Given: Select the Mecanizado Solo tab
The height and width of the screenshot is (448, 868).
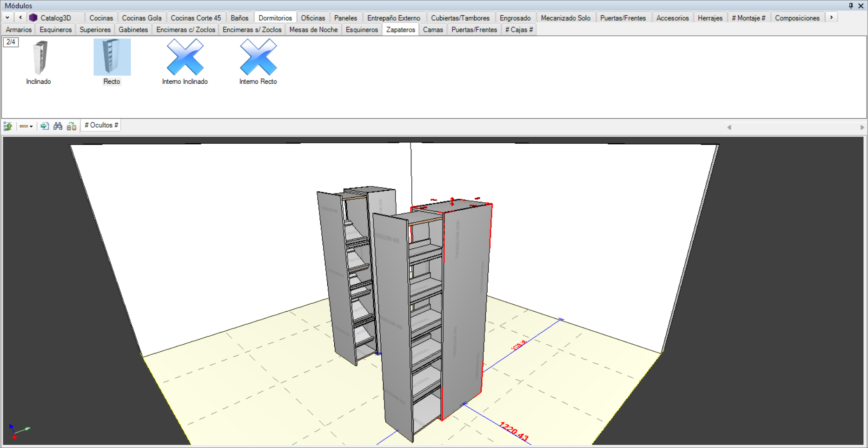Looking at the screenshot, I should pyautogui.click(x=566, y=18).
